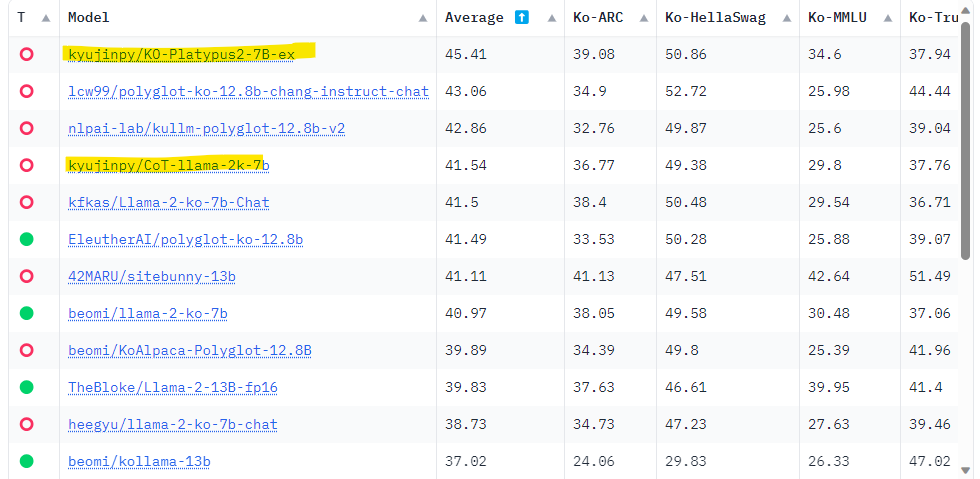This screenshot has width=980, height=479.
Task: Select the Average value 45.41
Action: tap(466, 54)
